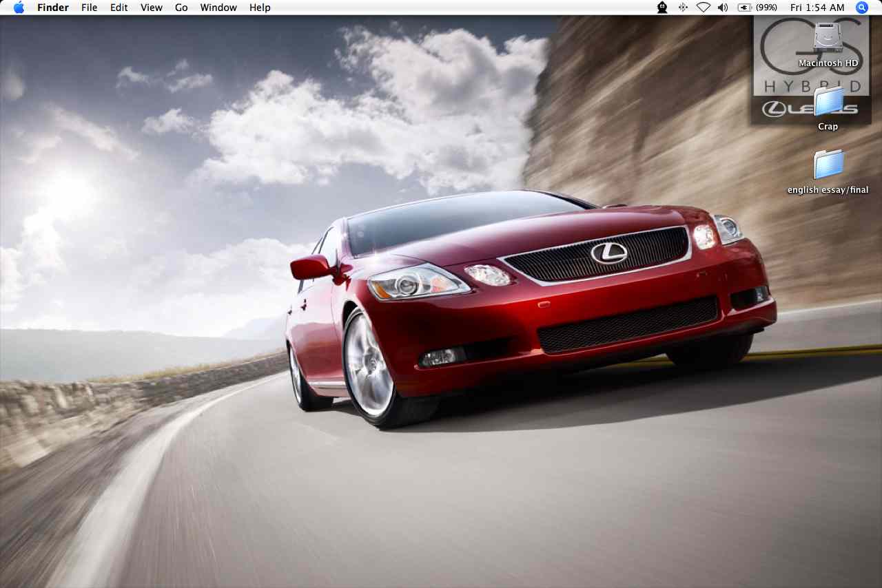Click the Crap folder label
Screen dimensions: 882x588
pos(828,127)
